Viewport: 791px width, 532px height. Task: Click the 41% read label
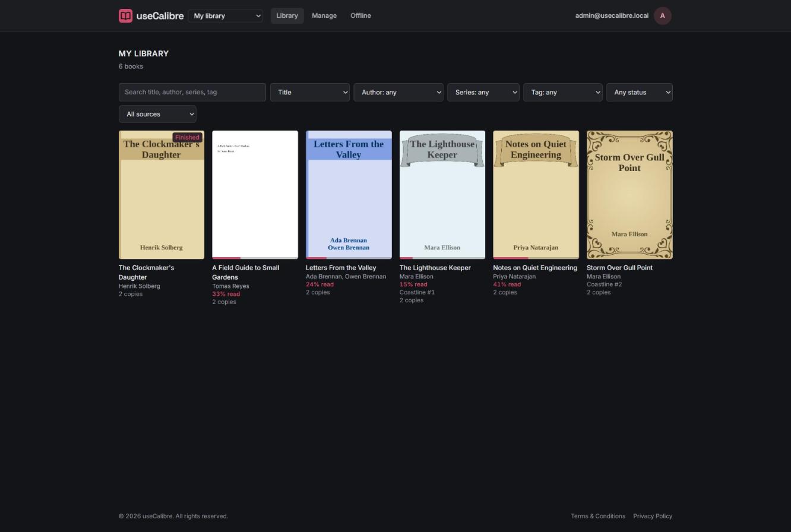pyautogui.click(x=507, y=284)
